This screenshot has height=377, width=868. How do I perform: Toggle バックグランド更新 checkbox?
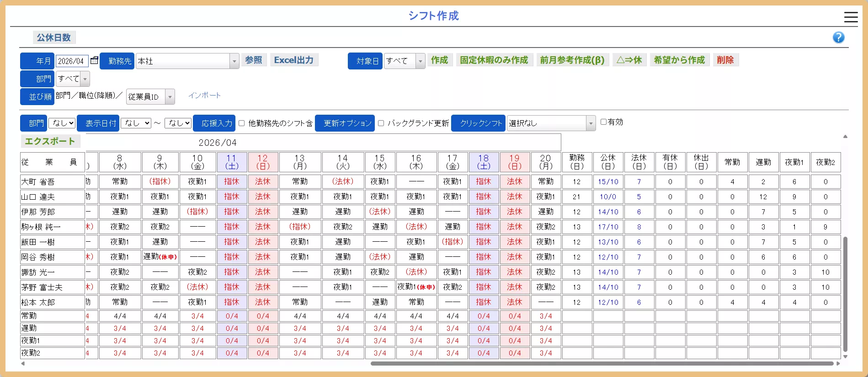(x=381, y=123)
